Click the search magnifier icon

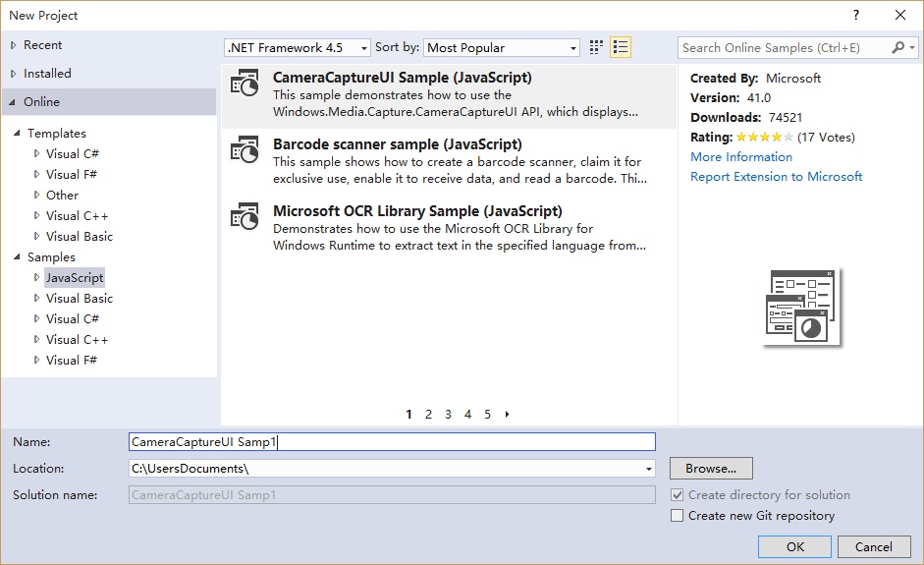pos(898,47)
